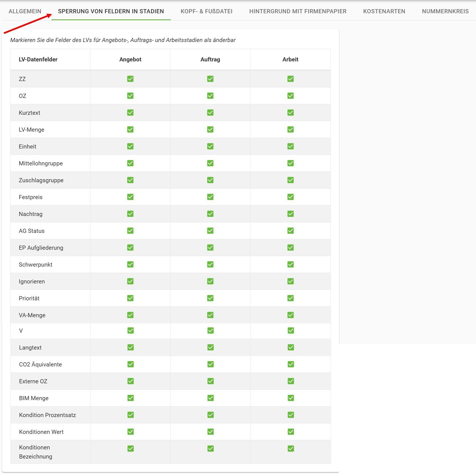Toggle OZ checkbox under Auftrag
Viewport: 476px width, 474px height.
[x=210, y=96]
